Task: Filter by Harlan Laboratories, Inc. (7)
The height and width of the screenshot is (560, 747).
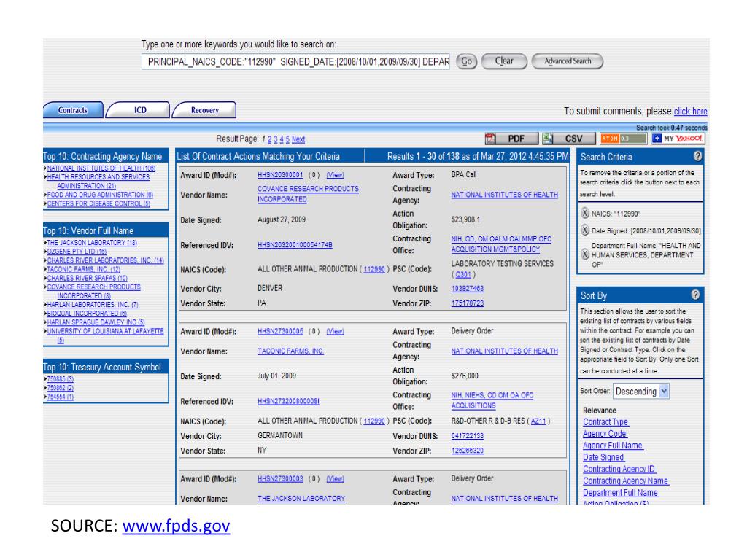Action: 93,305
